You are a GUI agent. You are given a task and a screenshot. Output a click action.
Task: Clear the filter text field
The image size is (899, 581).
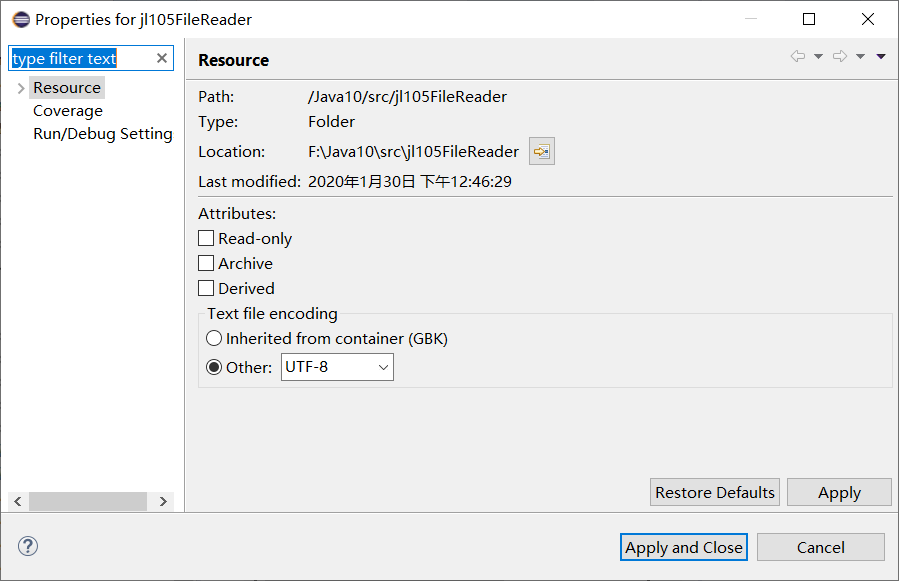click(x=161, y=57)
